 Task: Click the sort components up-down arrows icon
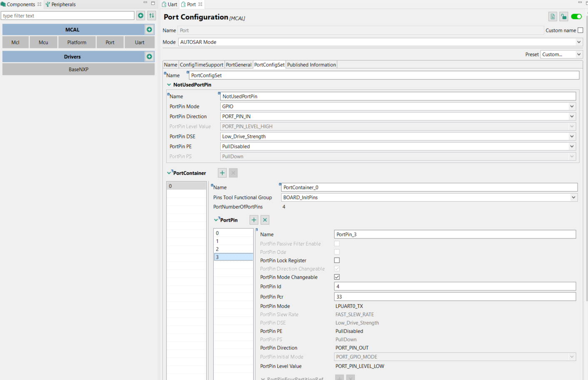[152, 16]
